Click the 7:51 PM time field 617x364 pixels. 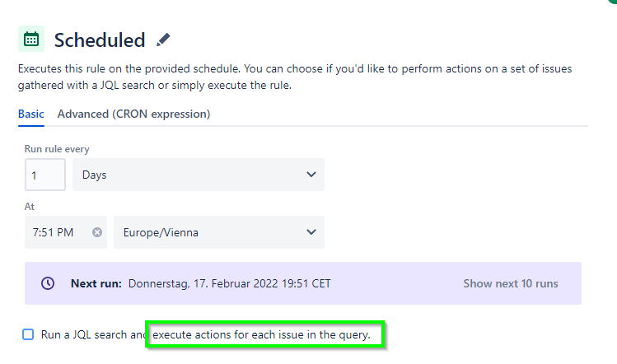click(54, 232)
